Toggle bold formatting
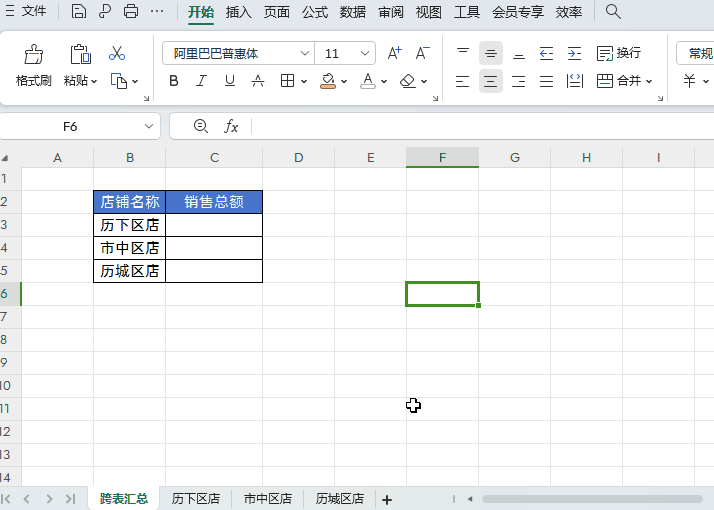The image size is (714, 510). [x=173, y=81]
